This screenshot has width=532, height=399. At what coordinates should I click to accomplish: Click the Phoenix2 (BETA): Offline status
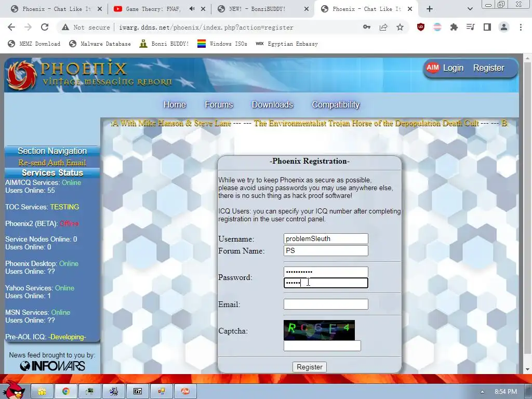click(42, 223)
